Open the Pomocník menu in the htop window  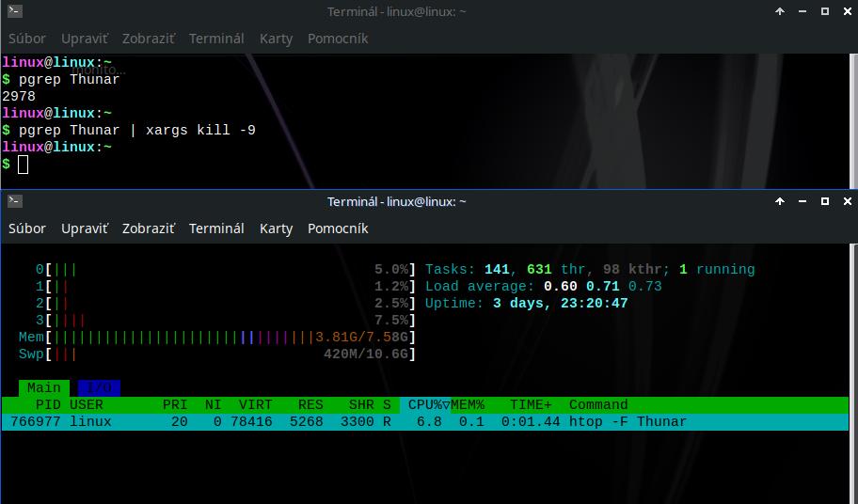pos(338,228)
